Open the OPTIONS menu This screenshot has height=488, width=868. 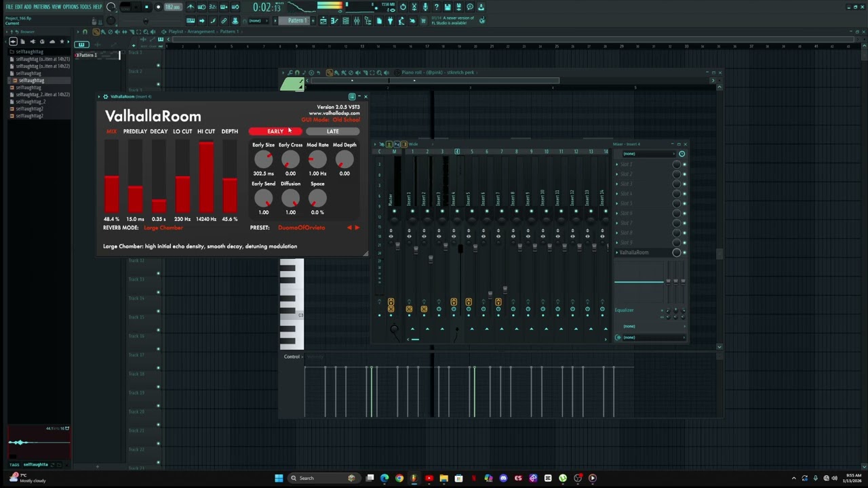(71, 7)
